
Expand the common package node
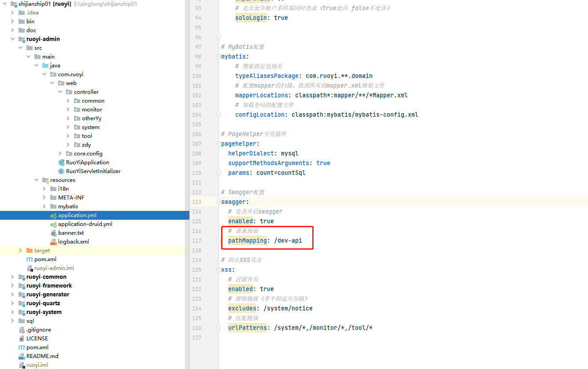68,101
